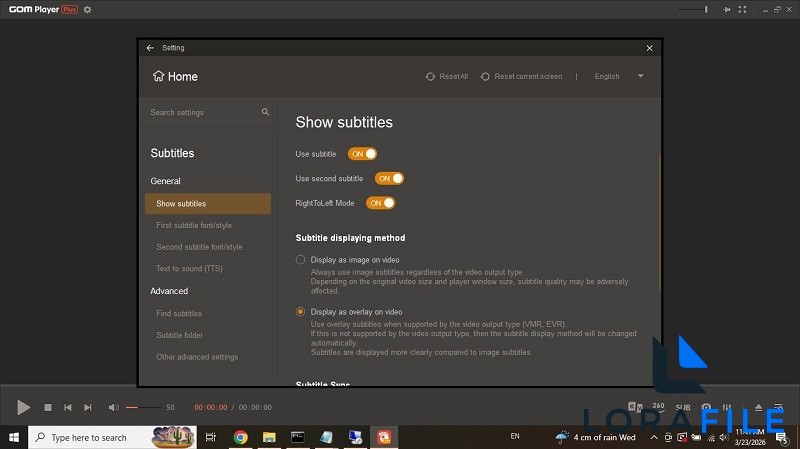Select Display as overlay on video

click(301, 312)
